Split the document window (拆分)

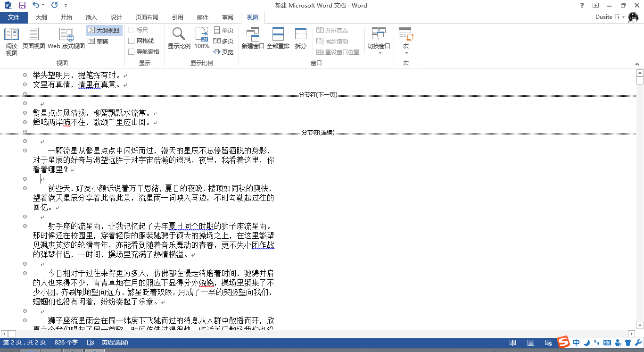pos(301,39)
